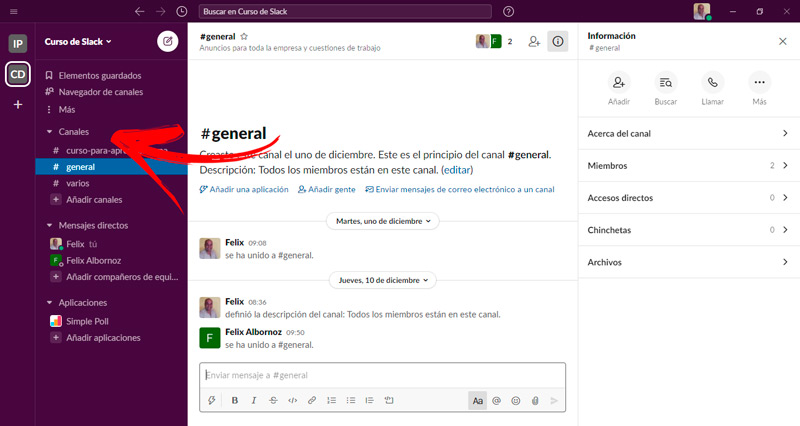Viewport: 800px width, 426px height.
Task: Click the Añadir gente link
Action: point(327,189)
